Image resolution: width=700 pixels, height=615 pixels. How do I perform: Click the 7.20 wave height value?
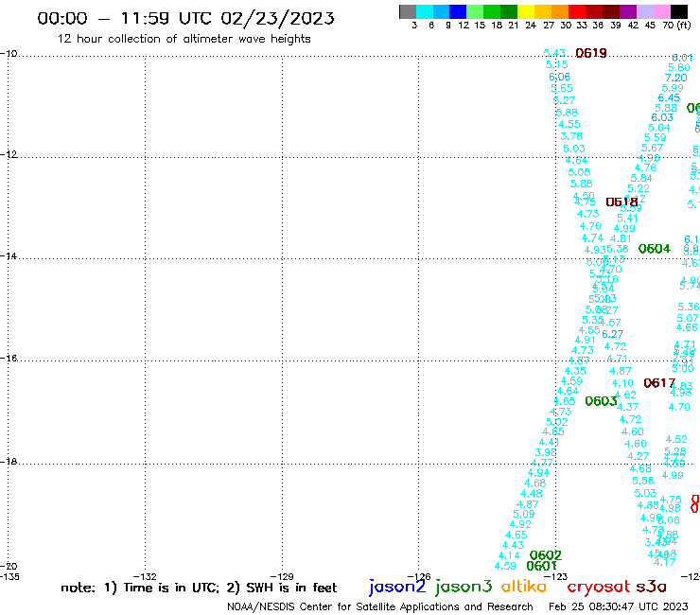(x=676, y=78)
